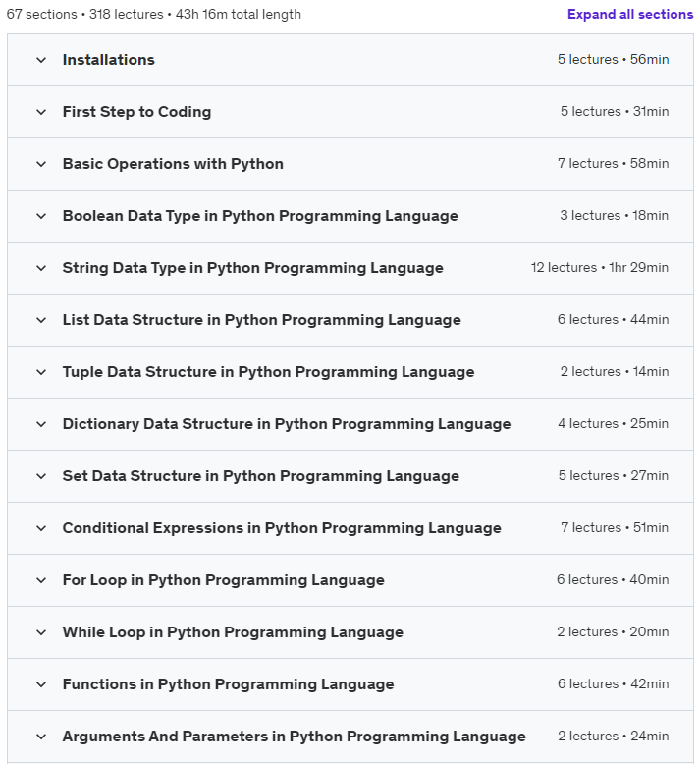Click '4 lectures • 25min' duration text
The height and width of the screenshot is (764, 700).
[x=614, y=424]
